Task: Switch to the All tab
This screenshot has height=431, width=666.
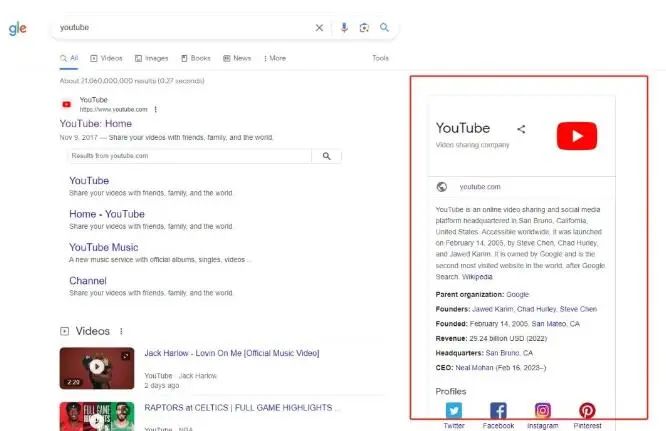Action: pos(69,58)
